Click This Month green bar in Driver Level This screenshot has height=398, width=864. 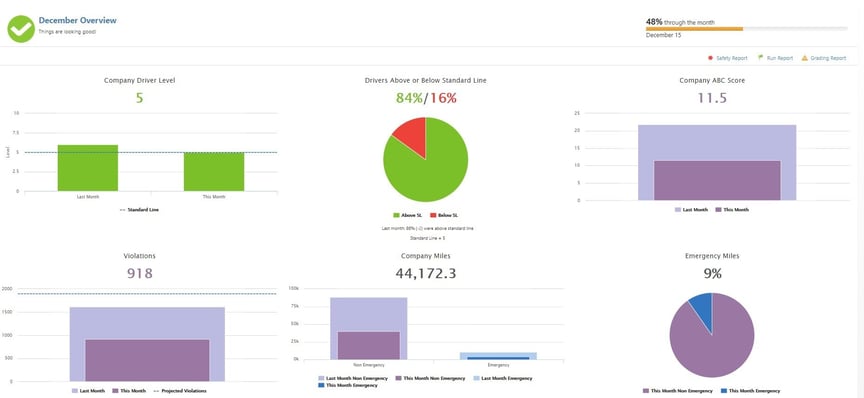tap(214, 172)
